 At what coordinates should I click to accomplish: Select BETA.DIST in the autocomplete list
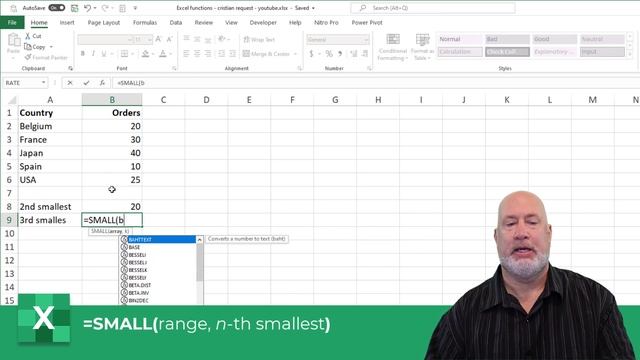pos(158,285)
